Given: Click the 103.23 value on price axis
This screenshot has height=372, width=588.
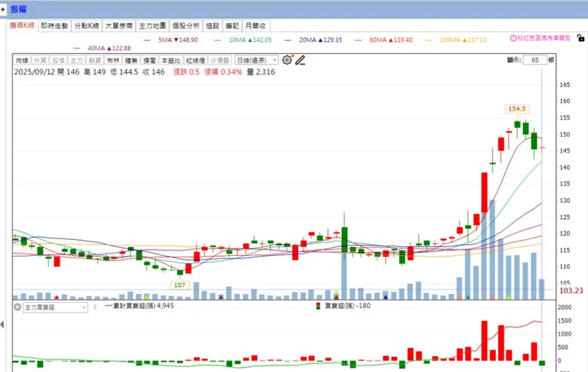Looking at the screenshot, I should 571,291.
